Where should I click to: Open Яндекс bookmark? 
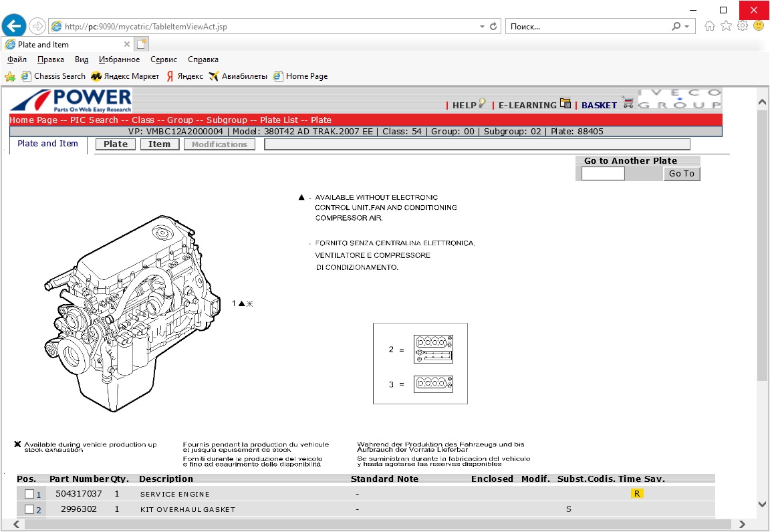[184, 76]
